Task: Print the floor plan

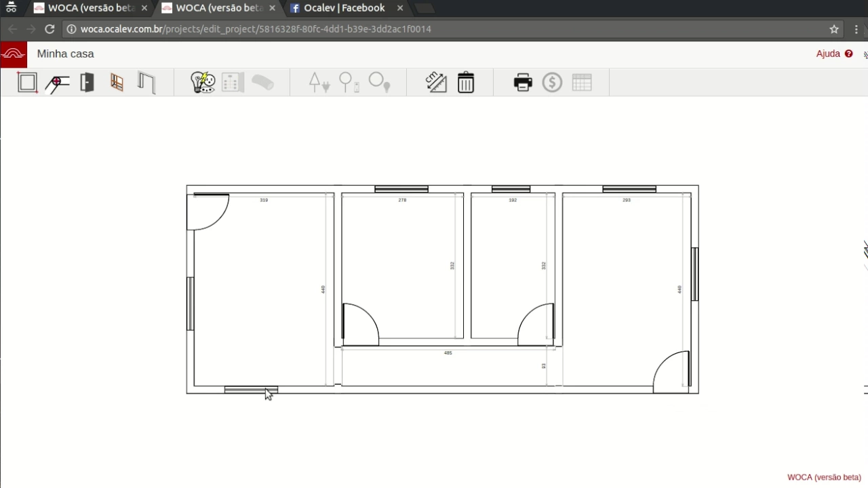Action: coord(523,83)
